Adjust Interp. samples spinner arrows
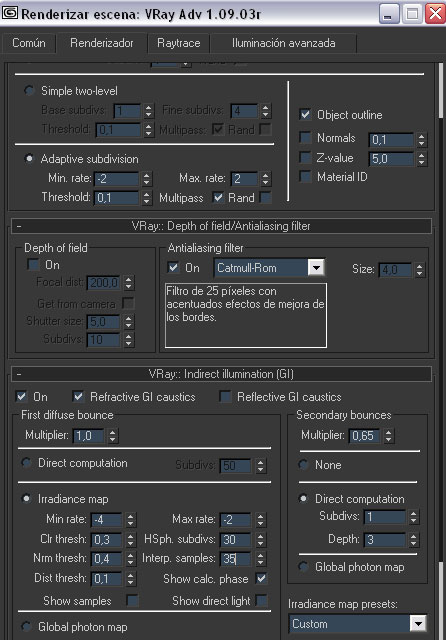The width and height of the screenshot is (446, 640). click(260, 559)
